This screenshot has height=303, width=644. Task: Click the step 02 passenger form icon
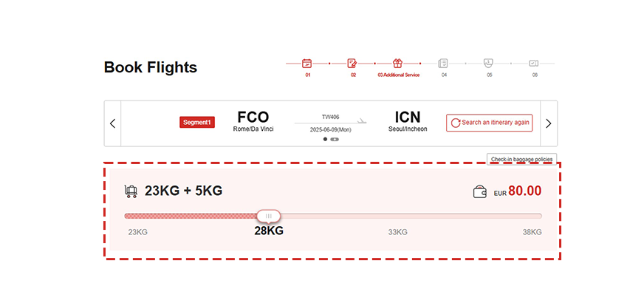pos(352,64)
